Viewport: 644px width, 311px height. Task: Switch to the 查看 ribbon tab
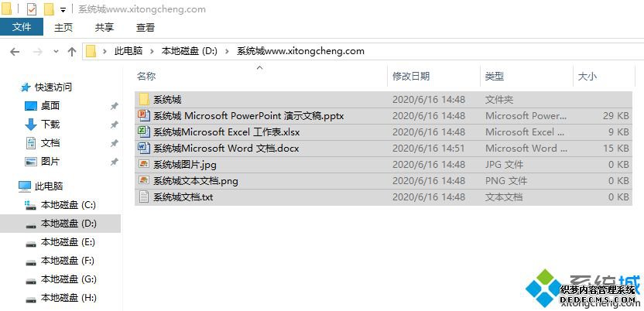coord(146,28)
